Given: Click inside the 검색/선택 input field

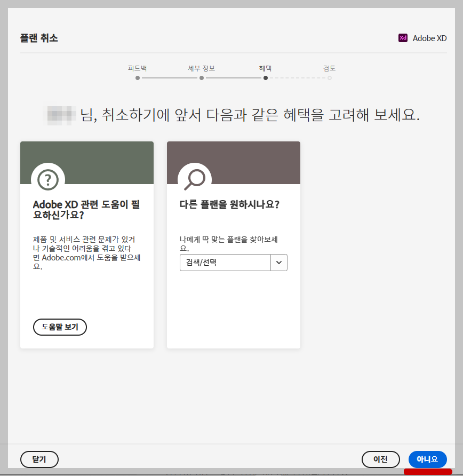Looking at the screenshot, I should [x=224, y=263].
